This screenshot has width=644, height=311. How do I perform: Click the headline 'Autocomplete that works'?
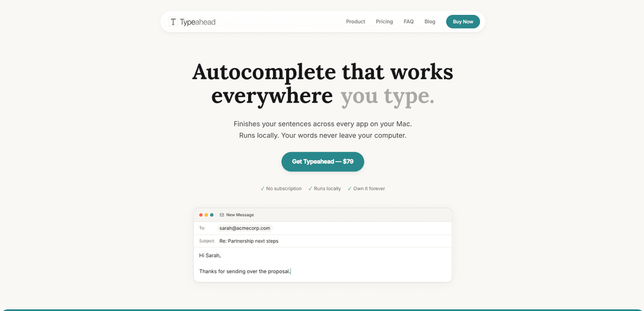pyautogui.click(x=323, y=72)
